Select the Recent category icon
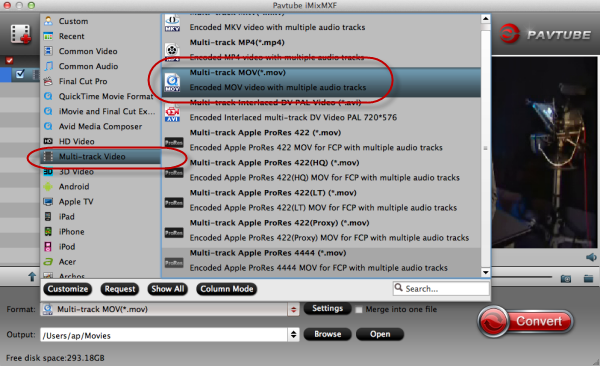 coord(48,36)
